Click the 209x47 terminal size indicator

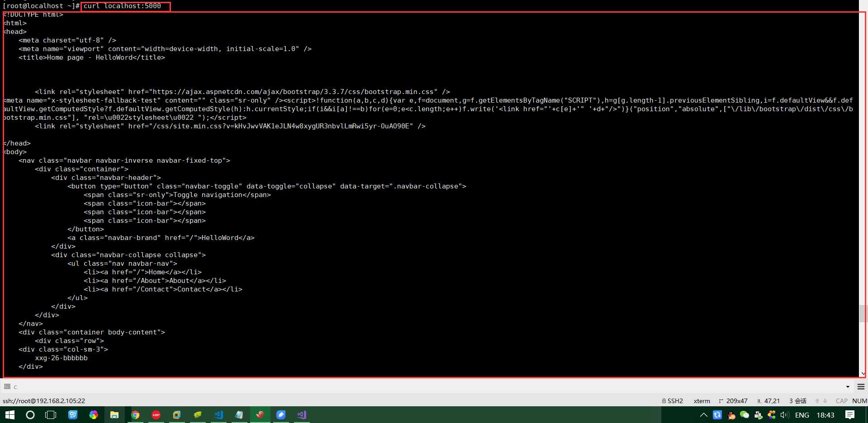coord(733,401)
